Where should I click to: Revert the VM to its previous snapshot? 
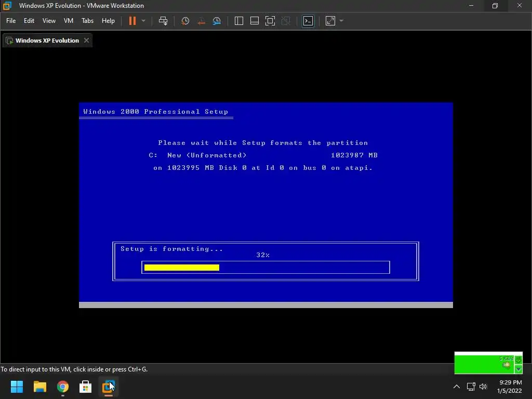tap(201, 21)
